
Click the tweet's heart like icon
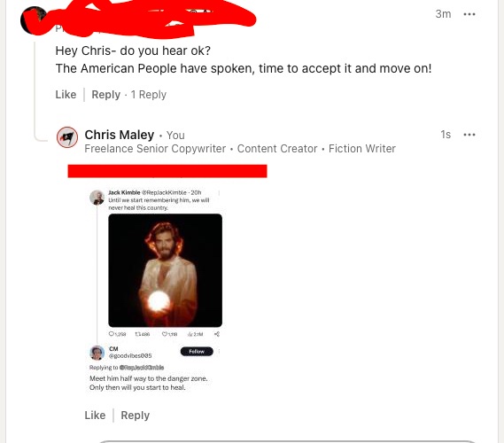[164, 334]
